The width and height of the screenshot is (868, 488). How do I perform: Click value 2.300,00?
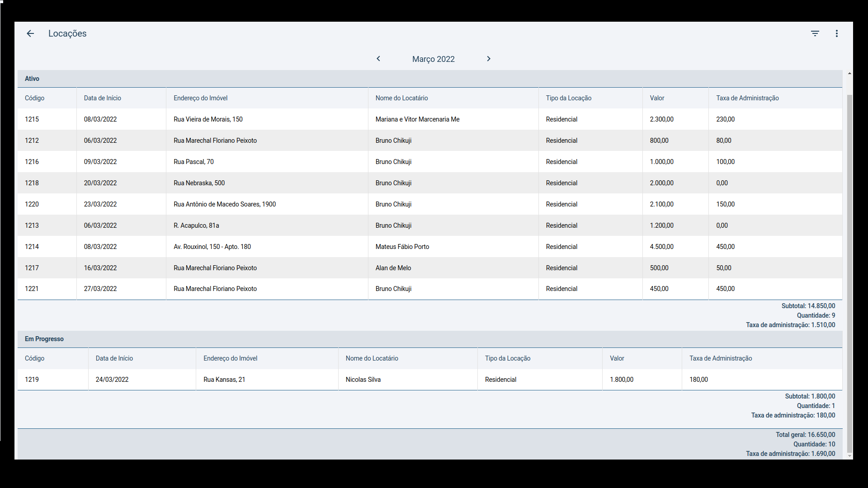pyautogui.click(x=661, y=119)
